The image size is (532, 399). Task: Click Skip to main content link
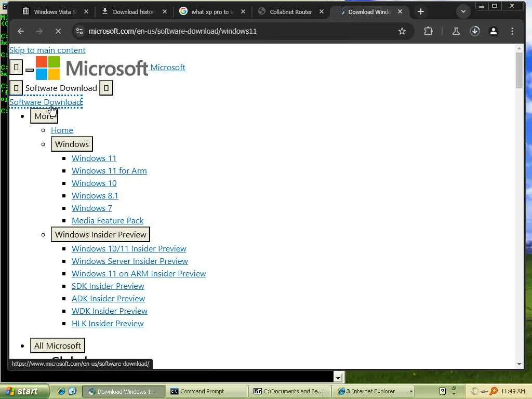tap(47, 50)
